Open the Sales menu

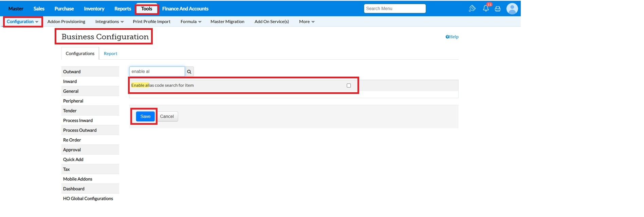(39, 8)
